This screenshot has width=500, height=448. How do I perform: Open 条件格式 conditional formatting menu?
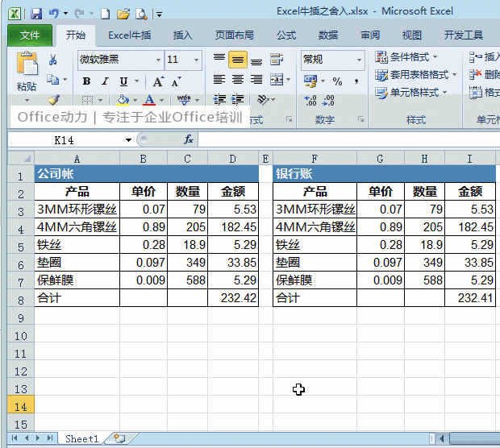point(406,57)
